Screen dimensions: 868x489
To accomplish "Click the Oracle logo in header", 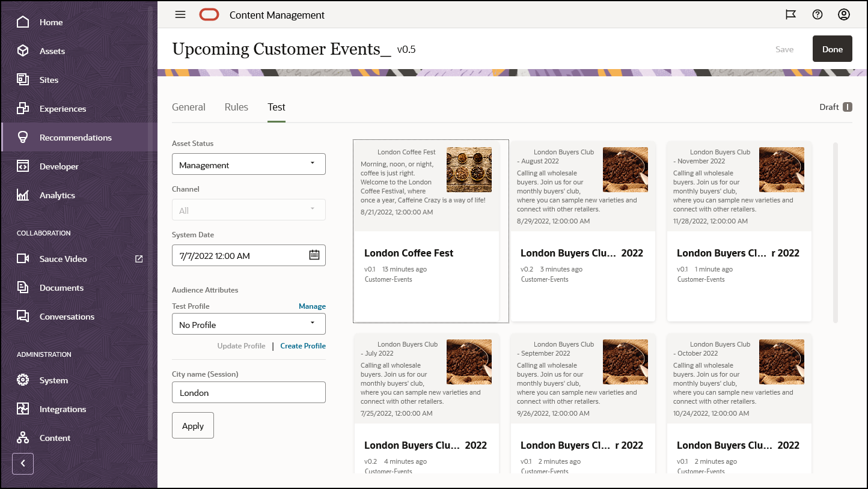I will (x=209, y=15).
